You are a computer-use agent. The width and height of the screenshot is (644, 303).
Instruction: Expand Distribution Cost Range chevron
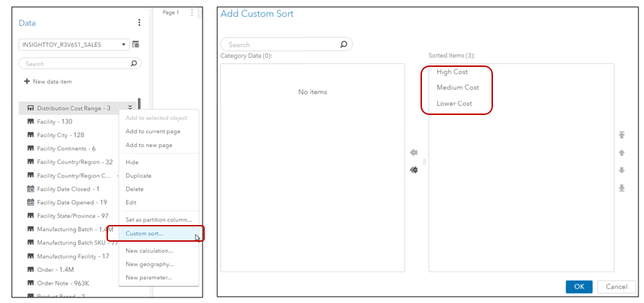pos(130,108)
